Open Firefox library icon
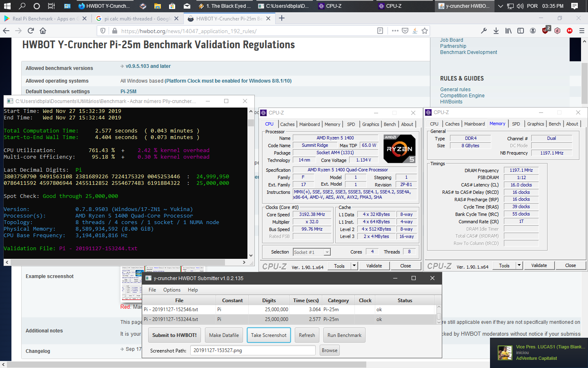Image resolution: width=588 pixels, height=368 pixels. pos(508,31)
